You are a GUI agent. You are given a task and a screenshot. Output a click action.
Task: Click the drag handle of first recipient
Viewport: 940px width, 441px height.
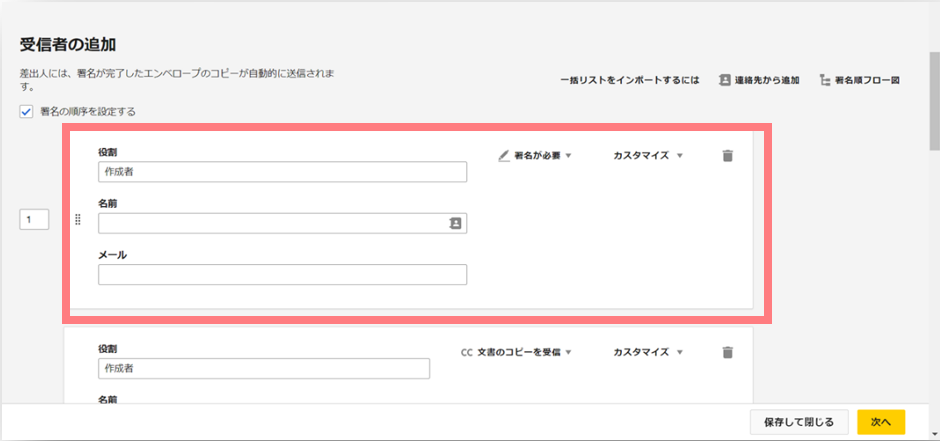click(x=77, y=220)
